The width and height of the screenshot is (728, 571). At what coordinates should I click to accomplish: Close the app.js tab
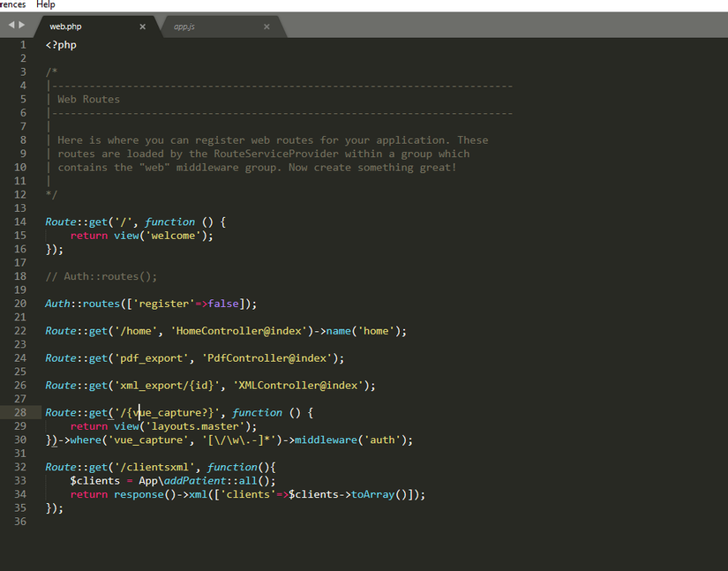point(266,26)
